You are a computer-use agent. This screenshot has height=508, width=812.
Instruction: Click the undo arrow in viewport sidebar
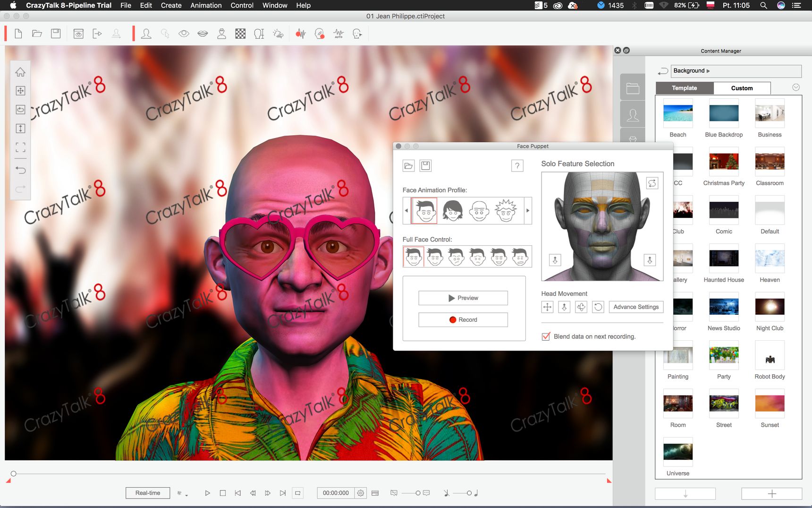20,170
